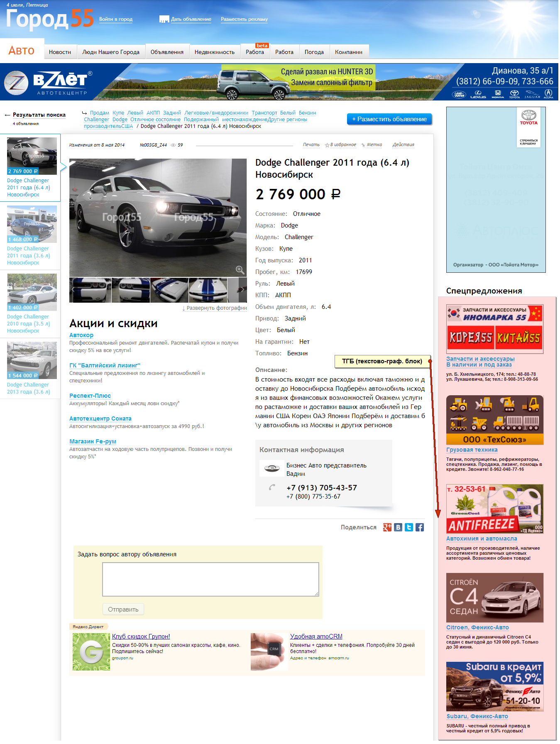Viewport: 560px width, 744px height.
Task: Open ГК "Балтийский лизинг" link
Action: coord(105,365)
